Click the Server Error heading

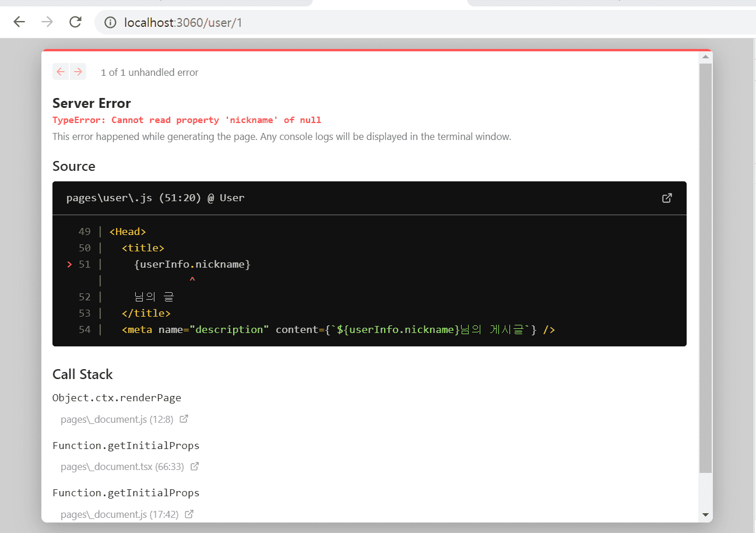click(x=92, y=103)
